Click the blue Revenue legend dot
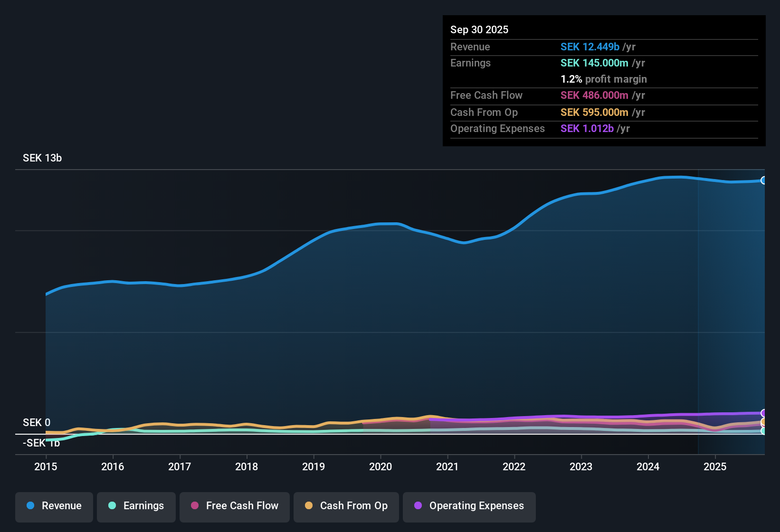 (30, 506)
